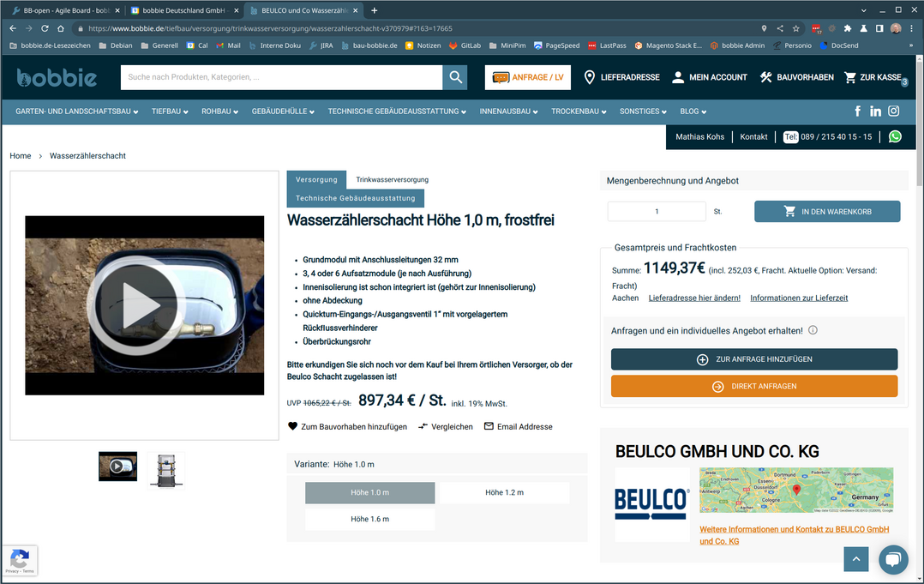Click the browser reload icon
This screenshot has width=924, height=584.
pyautogui.click(x=45, y=28)
